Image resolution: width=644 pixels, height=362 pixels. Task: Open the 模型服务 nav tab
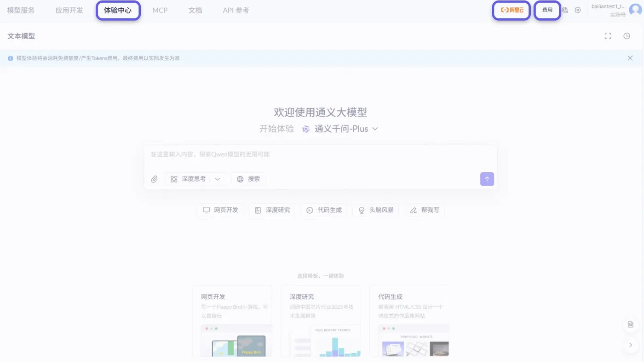click(21, 10)
